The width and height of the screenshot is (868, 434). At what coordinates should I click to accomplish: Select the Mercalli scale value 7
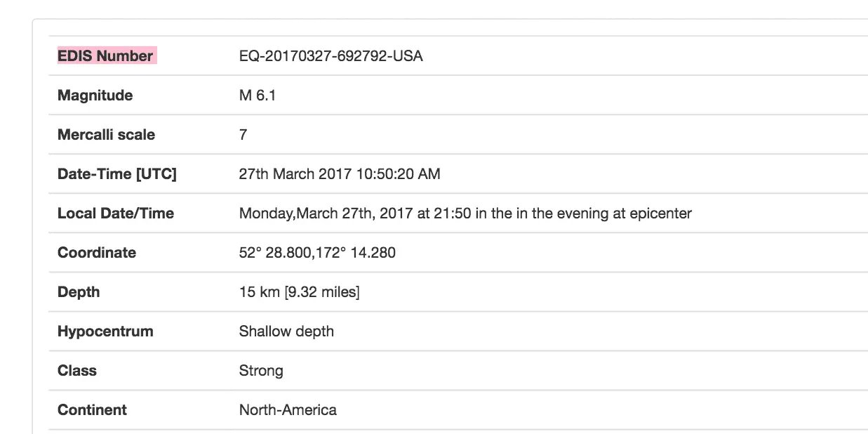pos(243,135)
